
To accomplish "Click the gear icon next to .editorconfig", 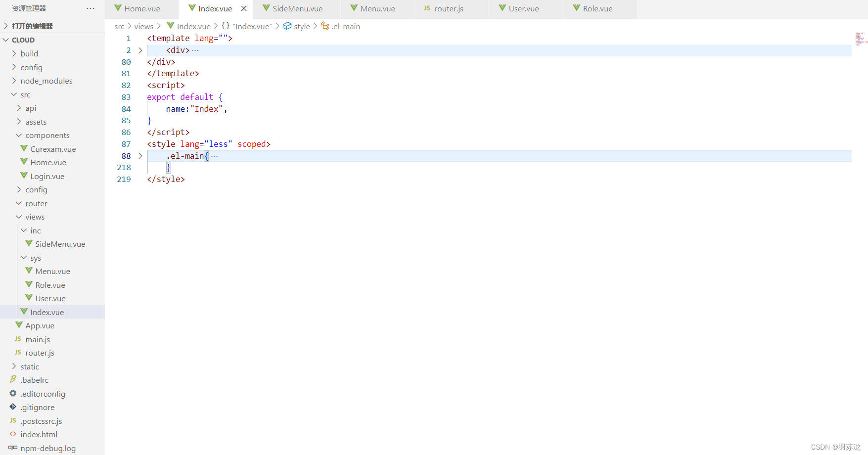I will [x=12, y=394].
